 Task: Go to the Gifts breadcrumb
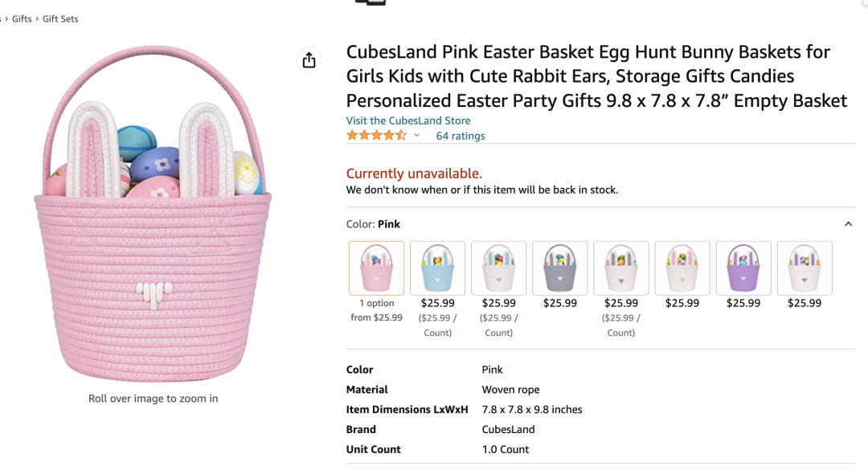22,18
